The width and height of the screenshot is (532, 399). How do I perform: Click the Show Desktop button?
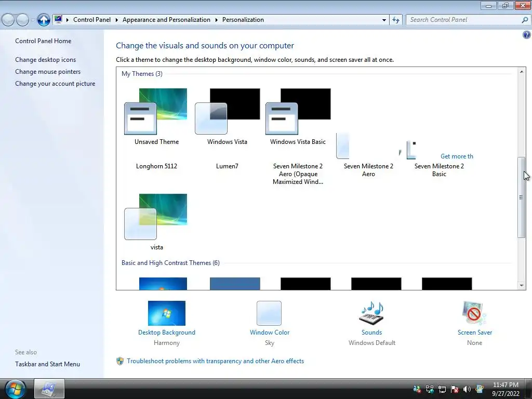(x=528, y=389)
